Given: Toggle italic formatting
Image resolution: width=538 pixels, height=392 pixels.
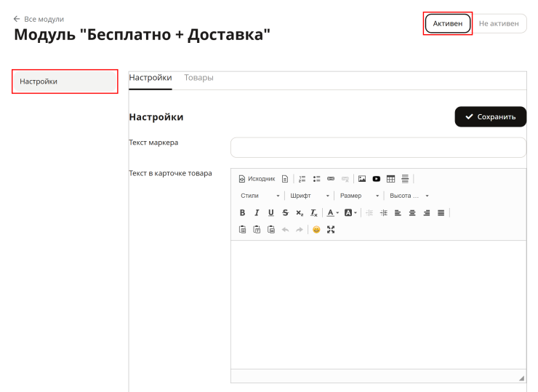Looking at the screenshot, I should tap(257, 213).
